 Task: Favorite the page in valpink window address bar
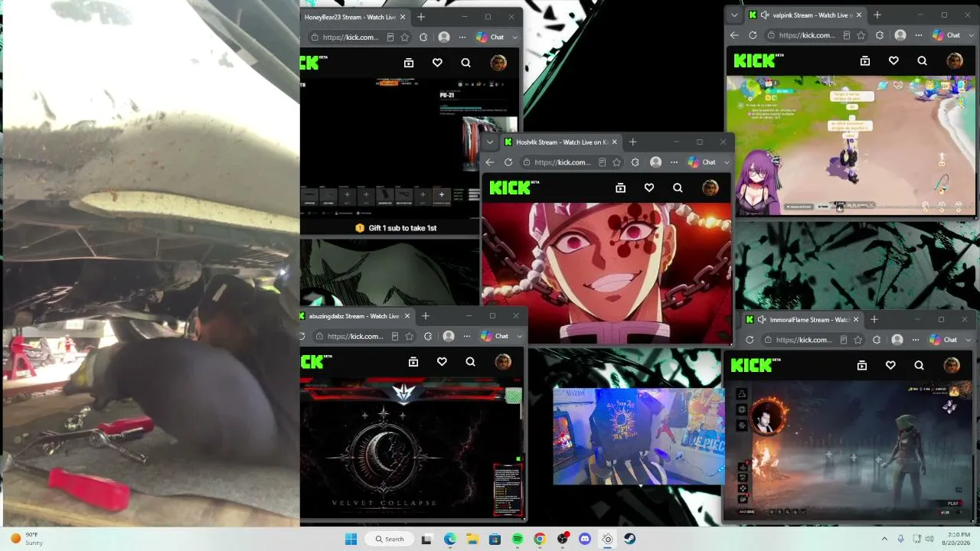861,35
